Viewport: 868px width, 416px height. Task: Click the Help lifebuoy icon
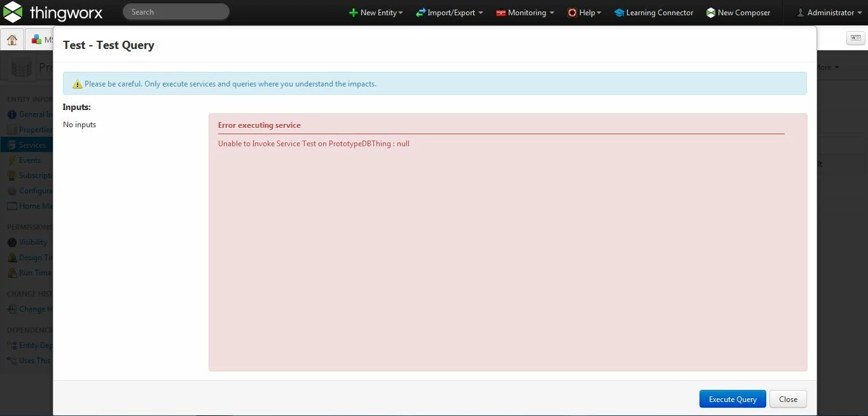(x=572, y=13)
